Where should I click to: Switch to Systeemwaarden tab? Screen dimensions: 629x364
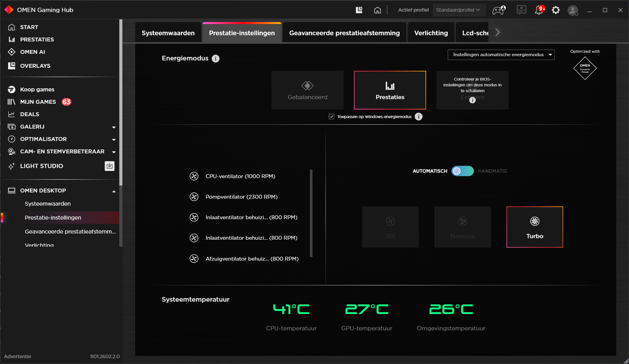(x=168, y=33)
